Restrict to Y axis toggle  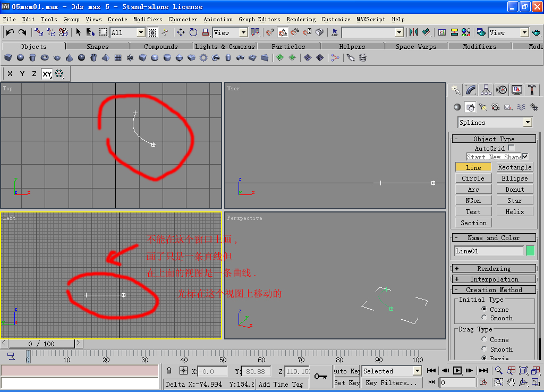(x=22, y=73)
